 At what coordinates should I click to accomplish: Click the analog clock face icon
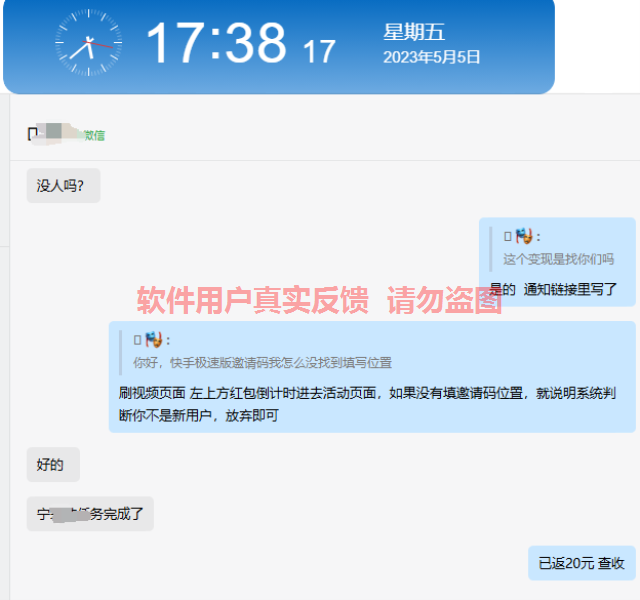89,42
